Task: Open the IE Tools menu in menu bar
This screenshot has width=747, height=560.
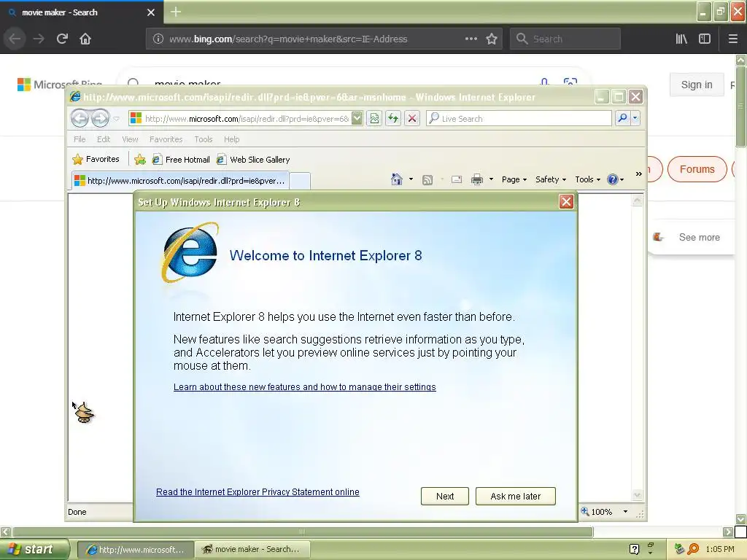Action: coord(204,139)
